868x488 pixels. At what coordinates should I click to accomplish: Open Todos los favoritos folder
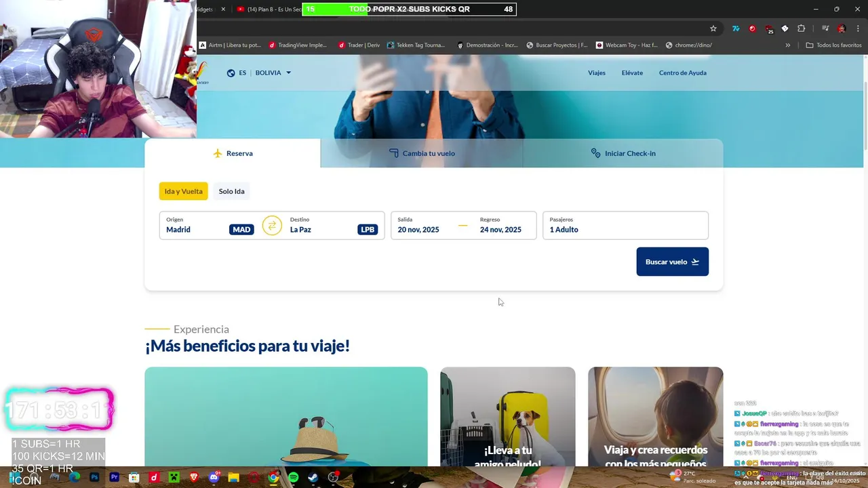(833, 45)
